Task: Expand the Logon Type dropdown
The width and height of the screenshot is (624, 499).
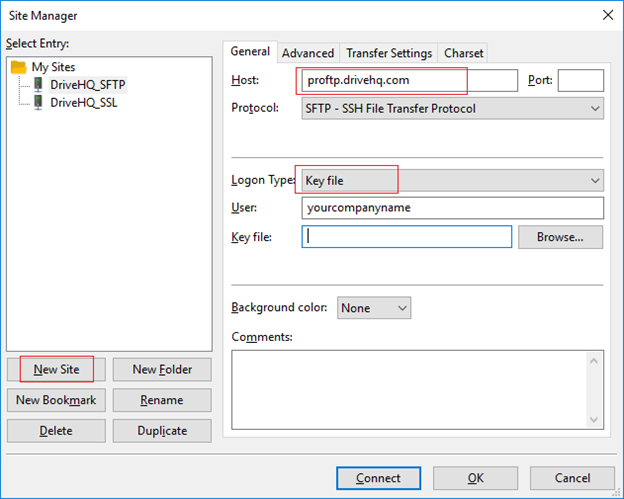Action: (x=452, y=181)
